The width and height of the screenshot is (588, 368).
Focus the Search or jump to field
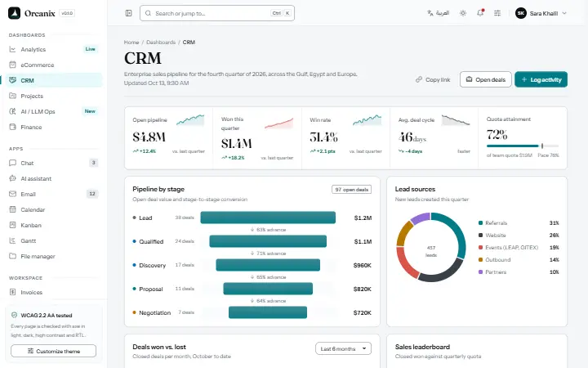pyautogui.click(x=217, y=13)
